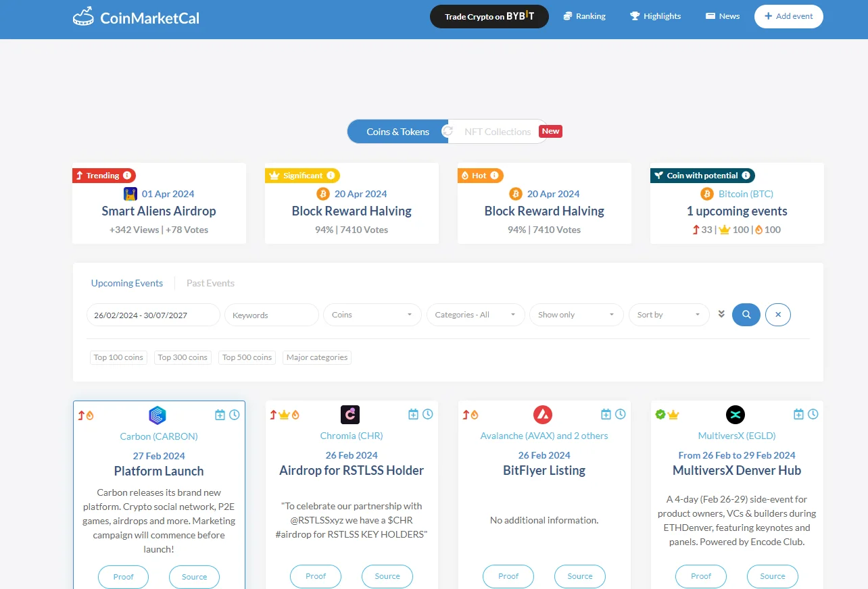Open Avalanche (AVAX) and 2 others link
Screen dimensions: 868x589
544,436
